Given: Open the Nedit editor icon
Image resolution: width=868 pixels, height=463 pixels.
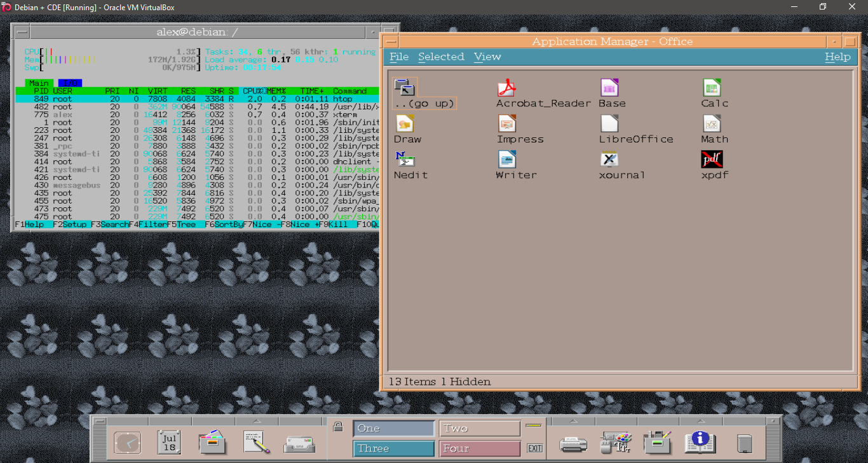Looking at the screenshot, I should [x=404, y=159].
